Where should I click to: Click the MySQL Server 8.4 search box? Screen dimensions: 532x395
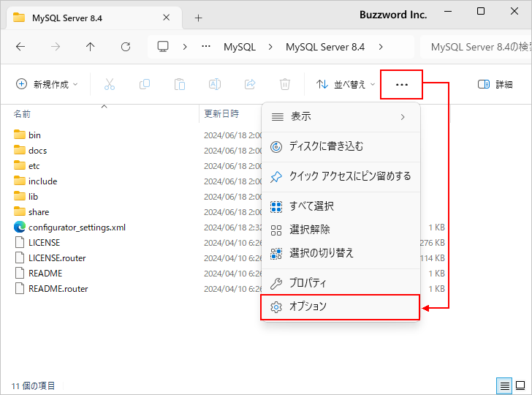point(476,47)
